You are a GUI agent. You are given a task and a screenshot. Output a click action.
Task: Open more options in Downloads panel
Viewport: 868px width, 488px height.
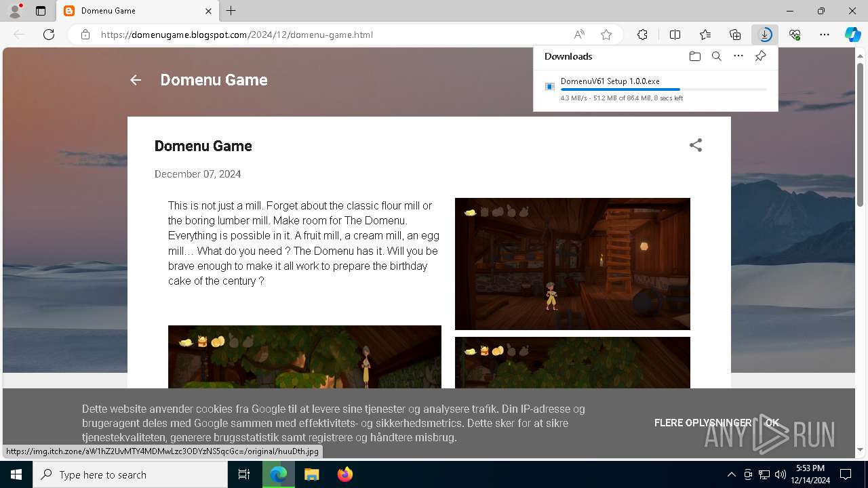(738, 56)
